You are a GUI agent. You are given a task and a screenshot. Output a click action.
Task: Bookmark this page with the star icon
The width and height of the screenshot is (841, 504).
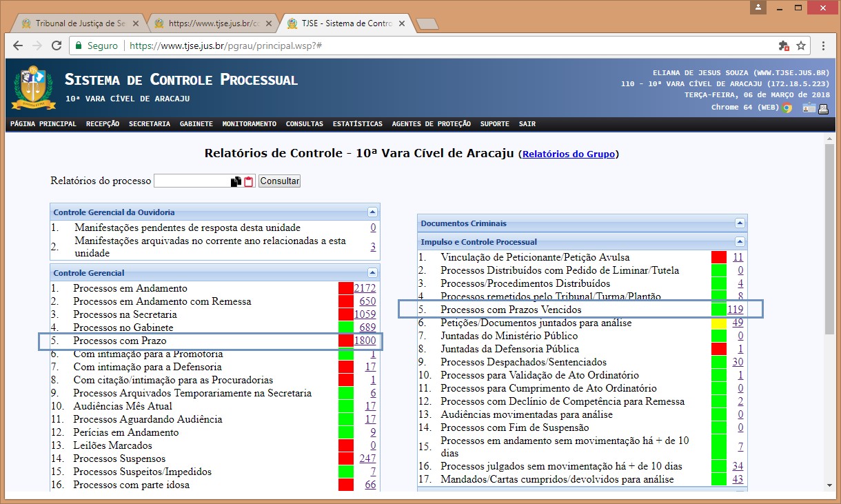801,46
